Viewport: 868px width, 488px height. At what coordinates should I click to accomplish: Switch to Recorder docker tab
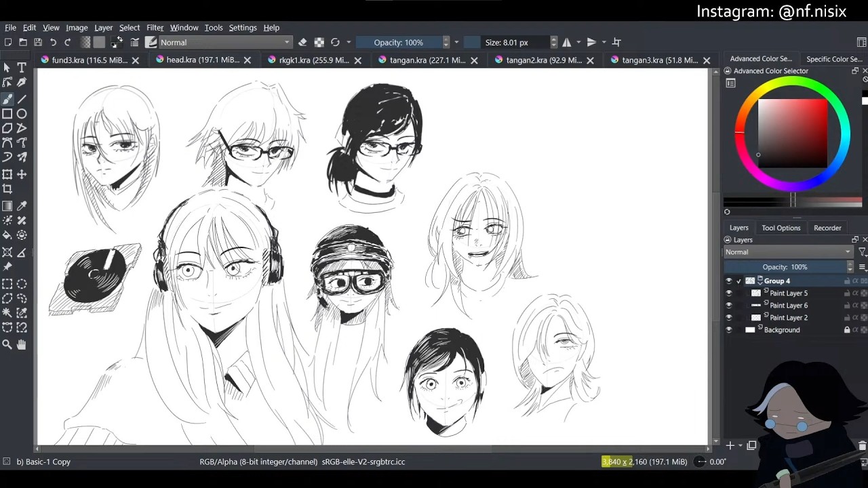tap(827, 228)
